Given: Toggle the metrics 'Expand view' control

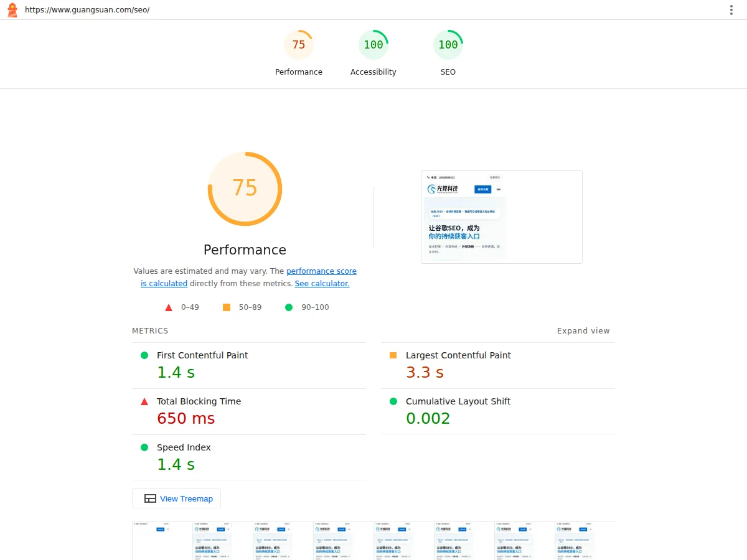Looking at the screenshot, I should point(583,331).
